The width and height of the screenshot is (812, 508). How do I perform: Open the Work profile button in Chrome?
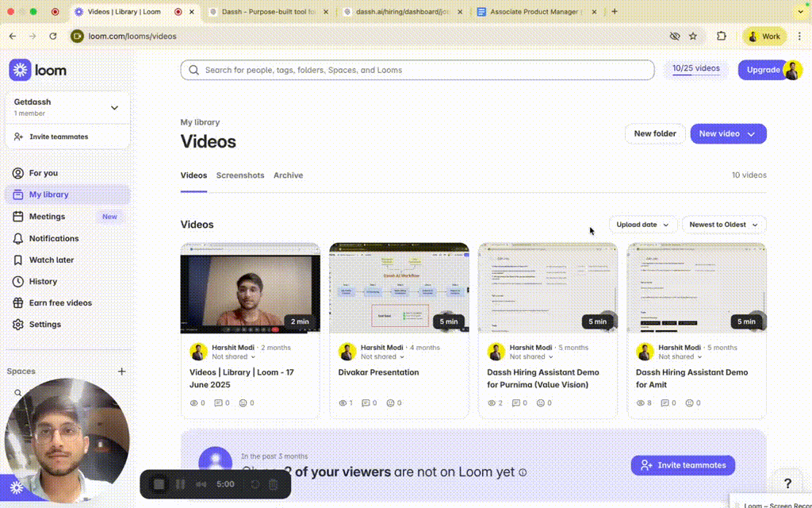pos(764,37)
